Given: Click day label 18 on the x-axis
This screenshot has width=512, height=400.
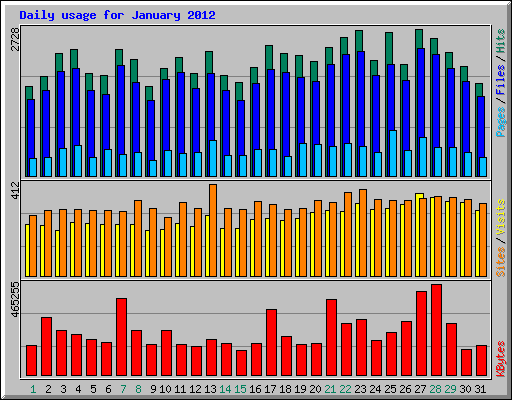Looking at the screenshot, I should pyautogui.click(x=285, y=389).
